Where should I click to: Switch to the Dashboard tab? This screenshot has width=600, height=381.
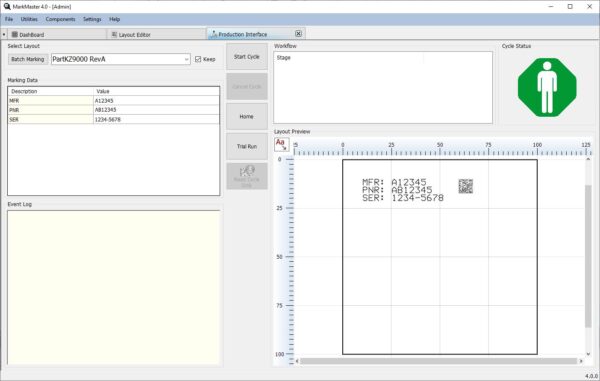pyautogui.click(x=57, y=34)
